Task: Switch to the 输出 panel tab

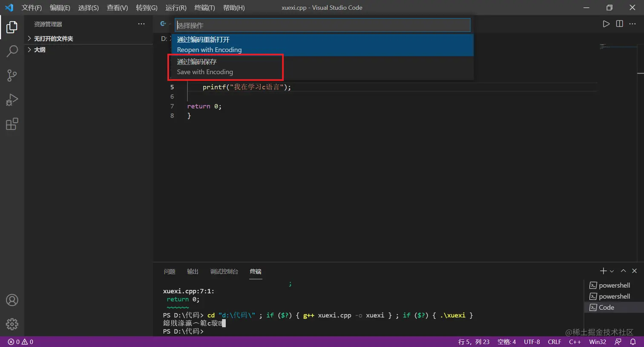Action: [192, 272]
